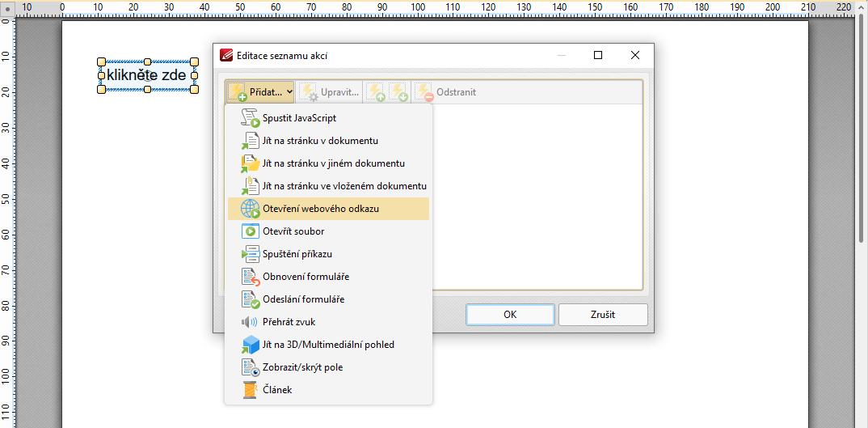868x428 pixels.
Task: Click the move action up icon
Action: [x=376, y=92]
